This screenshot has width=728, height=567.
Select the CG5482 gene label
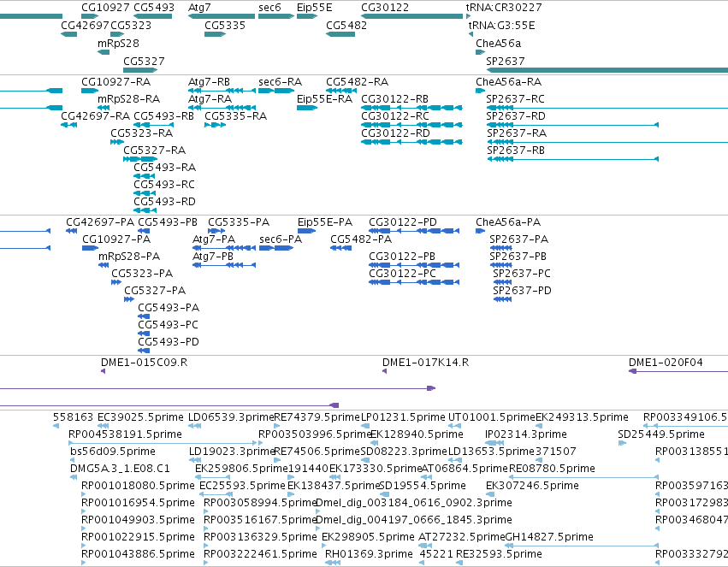pos(346,25)
